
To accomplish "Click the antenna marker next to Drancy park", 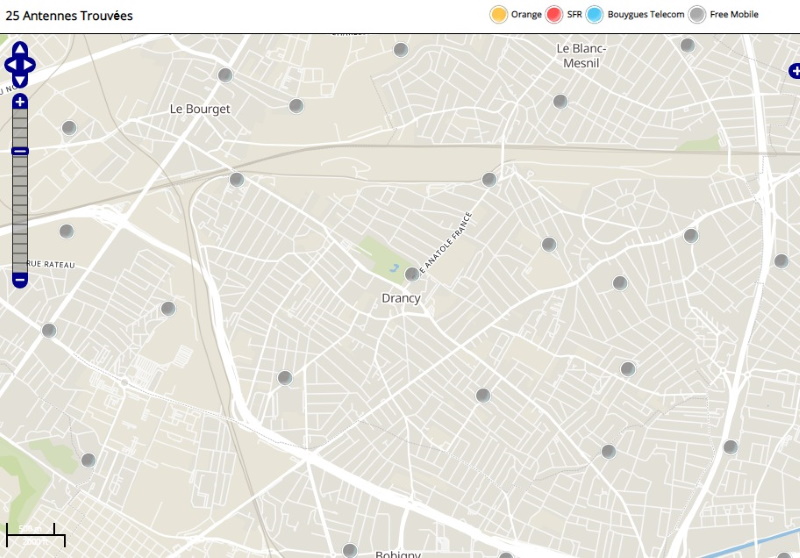I will point(411,274).
